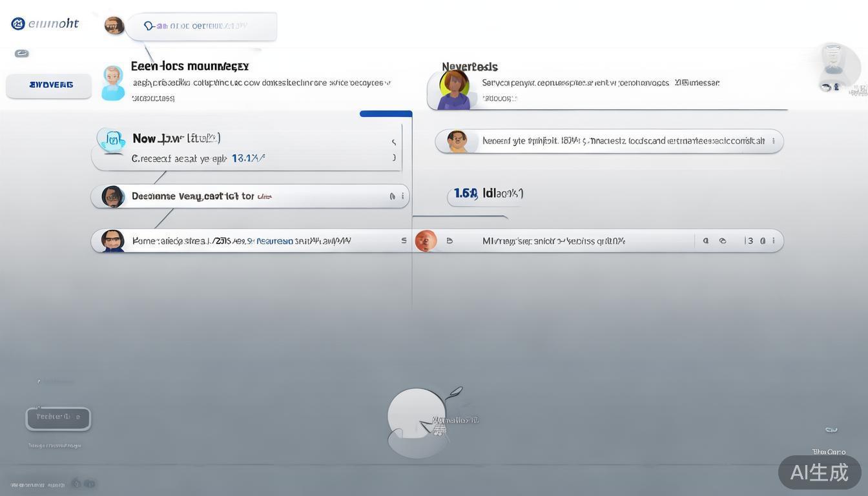Image resolution: width=868 pixels, height=496 pixels.
Task: Click the blue '13.1' link in 'Now' card
Action: tap(247, 158)
